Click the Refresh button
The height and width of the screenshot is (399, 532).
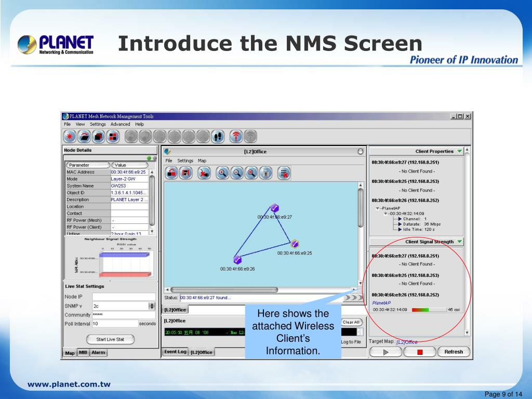click(x=454, y=352)
